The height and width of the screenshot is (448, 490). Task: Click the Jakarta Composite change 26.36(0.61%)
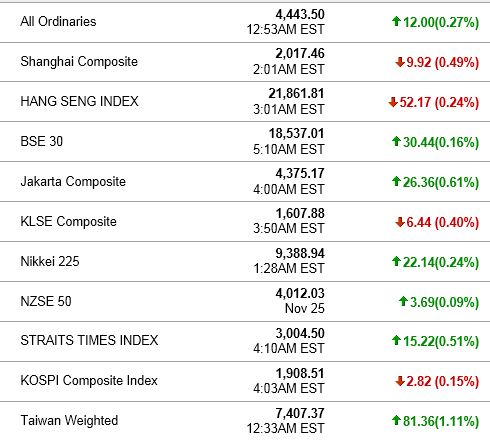[x=441, y=182]
